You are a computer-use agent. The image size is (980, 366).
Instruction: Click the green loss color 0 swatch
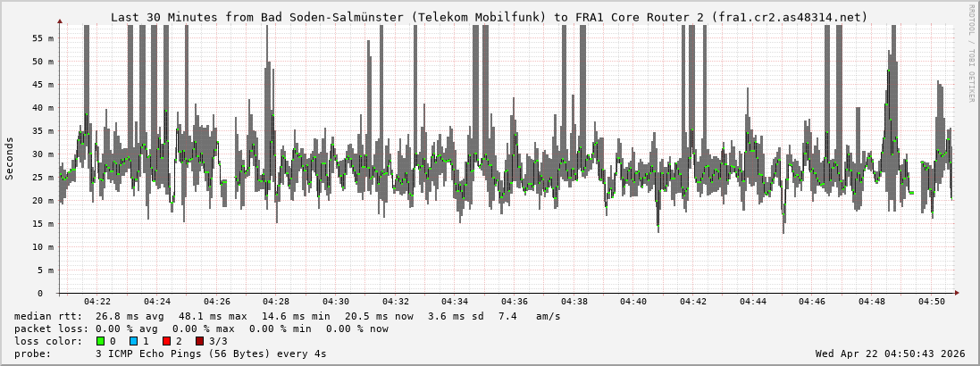[x=100, y=341]
